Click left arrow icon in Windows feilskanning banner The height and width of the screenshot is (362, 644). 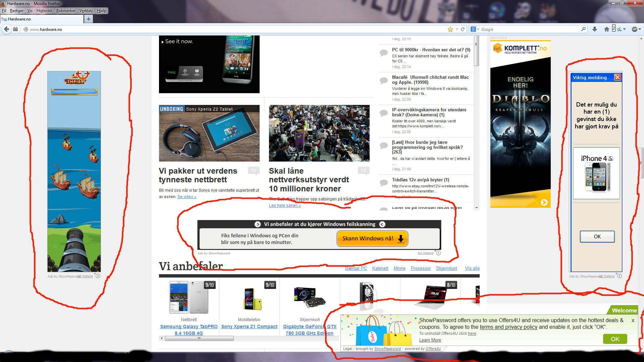click(382, 224)
